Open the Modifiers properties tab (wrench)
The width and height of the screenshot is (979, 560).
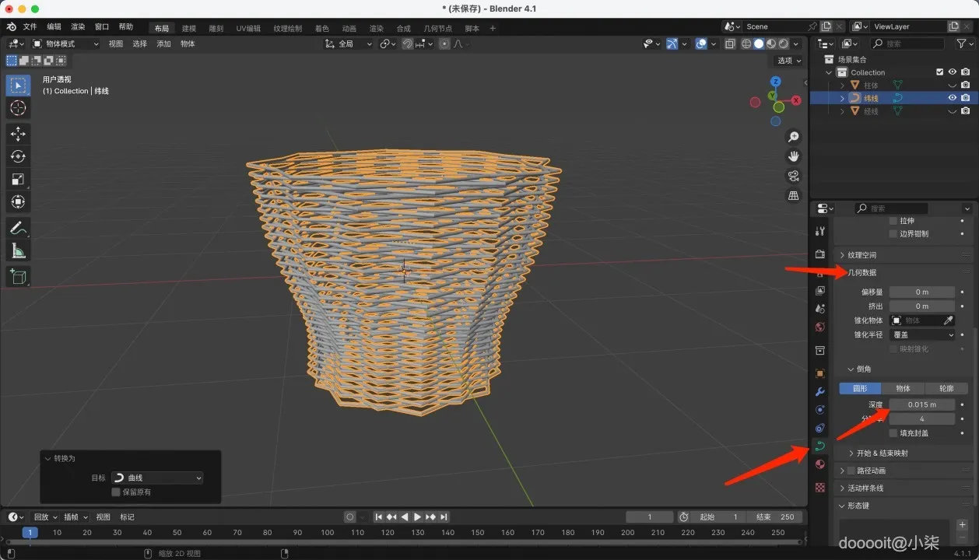click(819, 391)
